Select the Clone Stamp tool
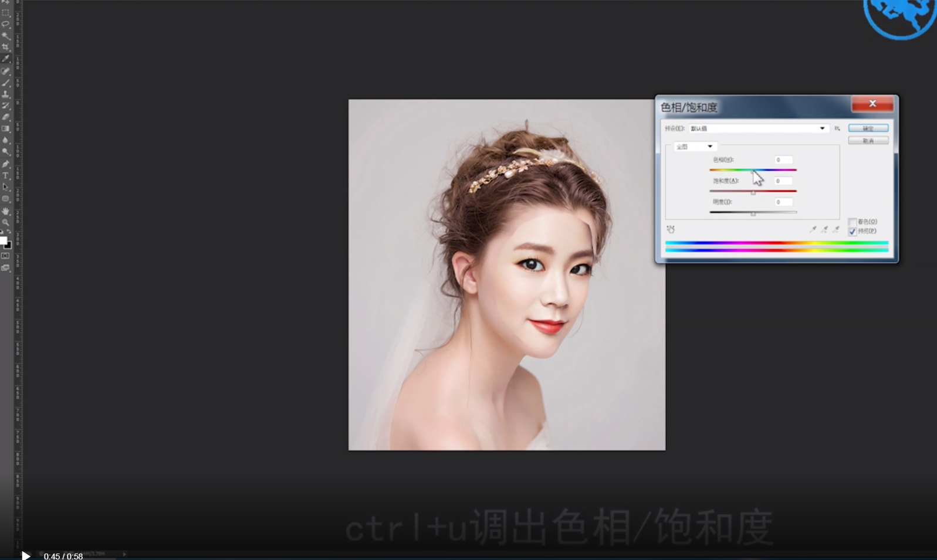Viewport: 937px width, 560px height. click(x=6, y=94)
